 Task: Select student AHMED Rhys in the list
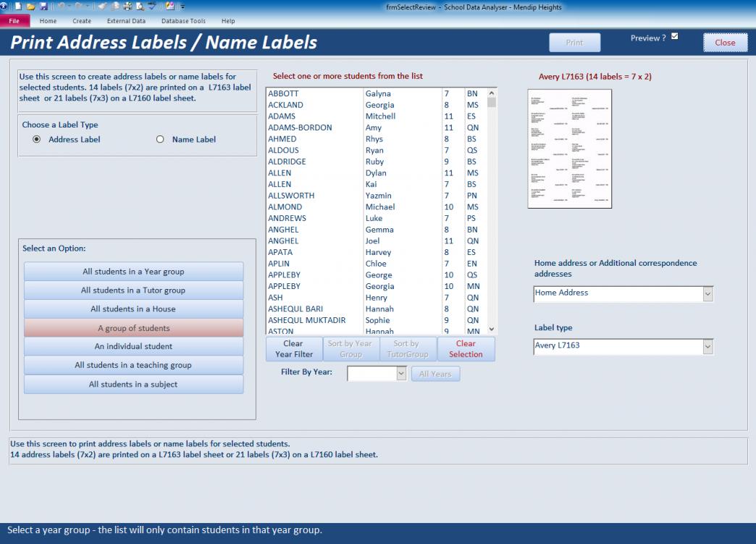(376, 139)
